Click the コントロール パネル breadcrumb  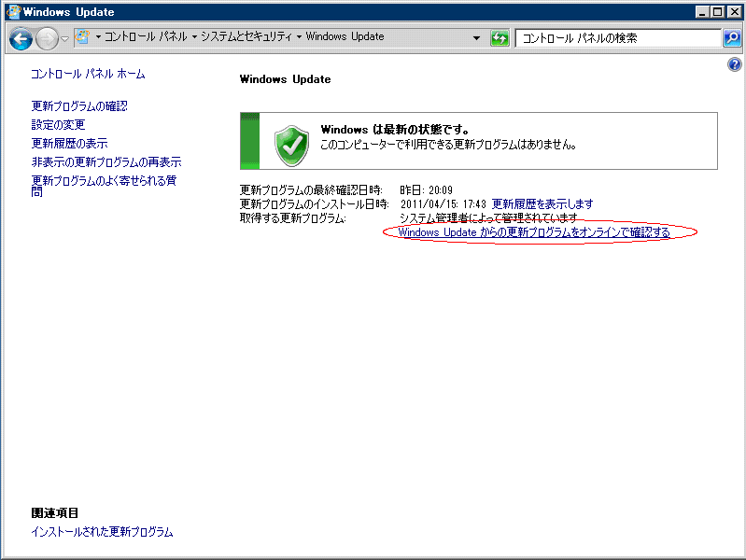tap(146, 36)
